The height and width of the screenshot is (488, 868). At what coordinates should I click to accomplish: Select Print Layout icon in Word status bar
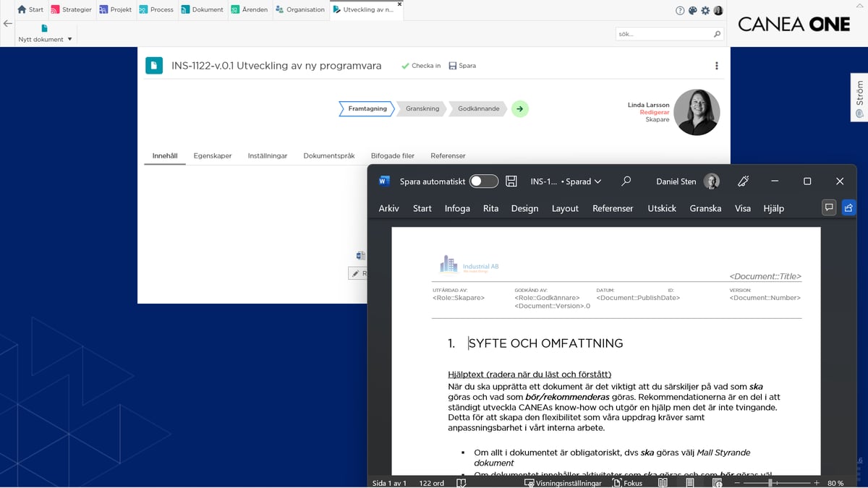click(689, 483)
